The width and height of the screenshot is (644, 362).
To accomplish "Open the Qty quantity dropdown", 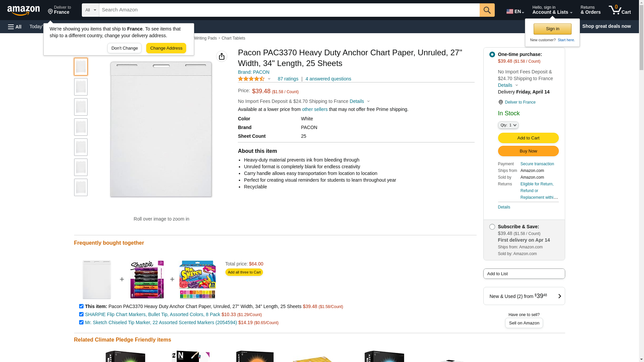I will point(508,125).
